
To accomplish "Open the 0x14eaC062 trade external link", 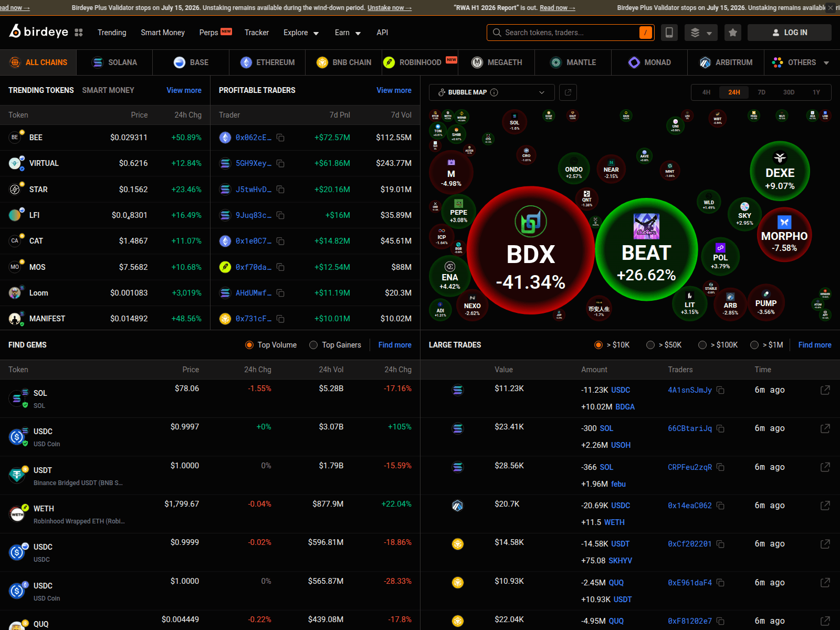I will [x=825, y=506].
